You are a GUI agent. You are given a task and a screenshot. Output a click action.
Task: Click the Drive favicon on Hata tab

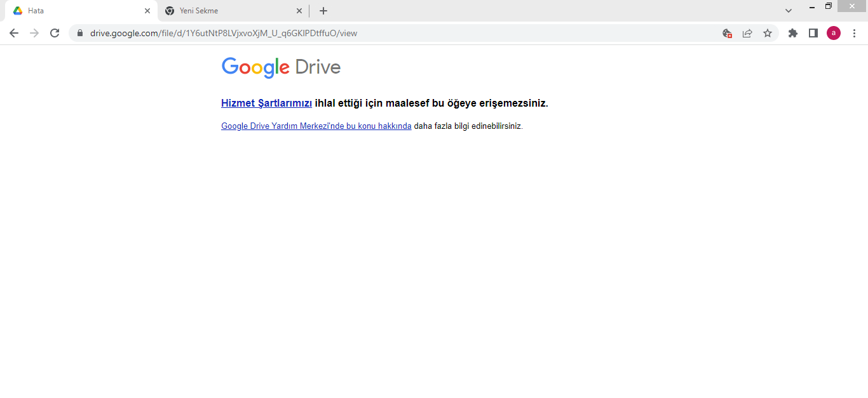pyautogui.click(x=18, y=11)
